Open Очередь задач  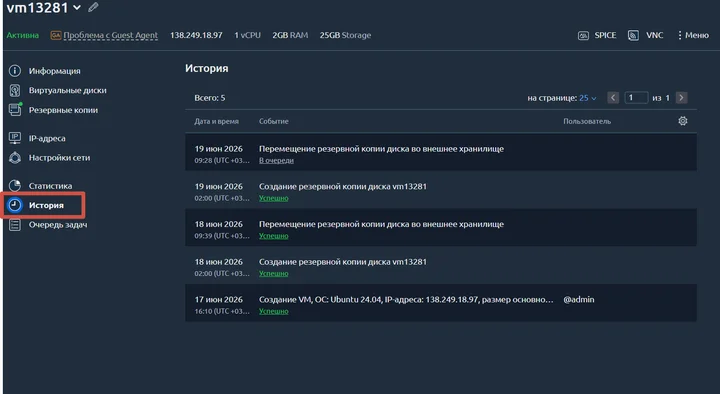pos(58,225)
